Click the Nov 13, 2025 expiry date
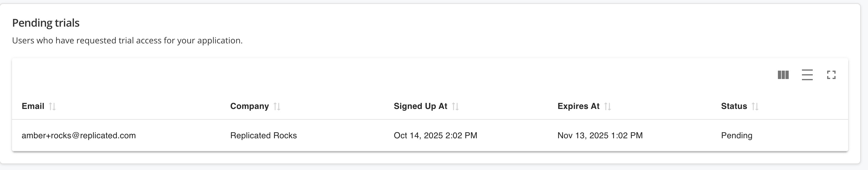 (600, 135)
